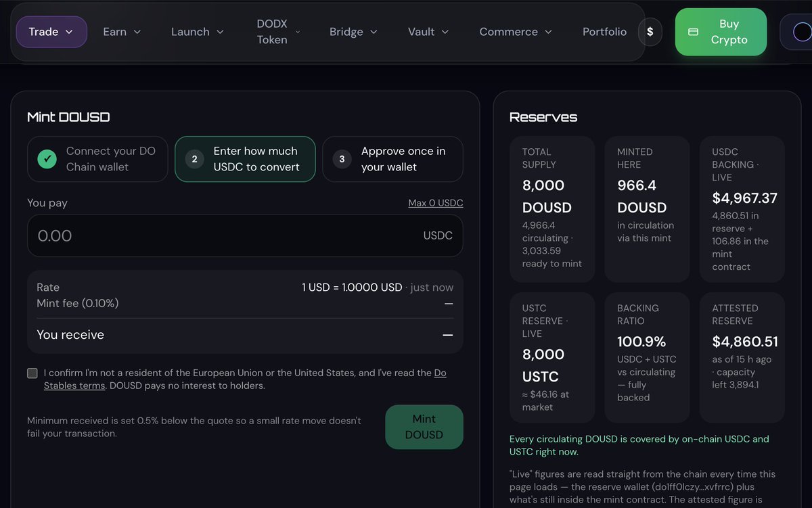Open the wallet avatar circle icon
The image size is (812, 508).
(x=801, y=32)
